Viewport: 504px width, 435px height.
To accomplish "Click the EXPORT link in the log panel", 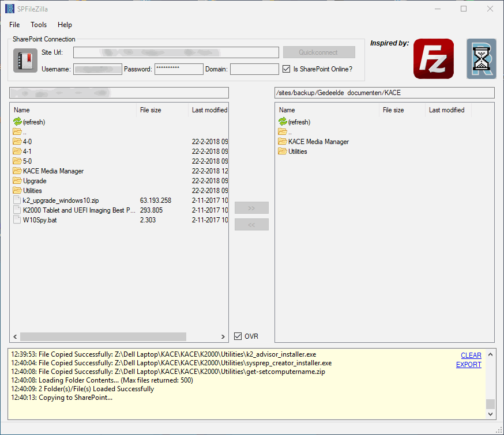I will tap(468, 364).
